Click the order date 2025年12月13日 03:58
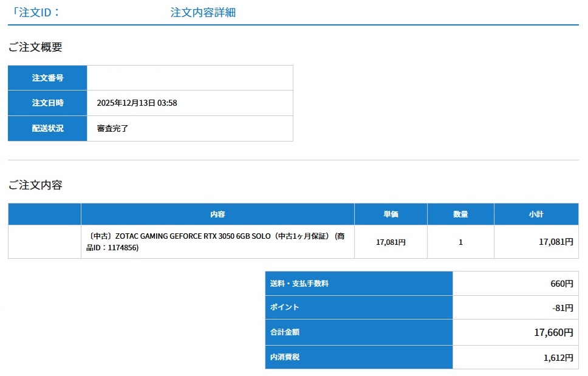Screen dimensions: 588x376 tap(137, 103)
